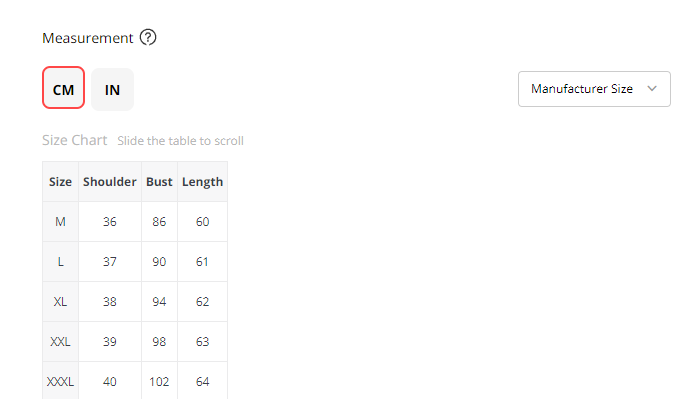687x399 pixels.
Task: Switch to IN measurement unit
Action: pos(112,89)
